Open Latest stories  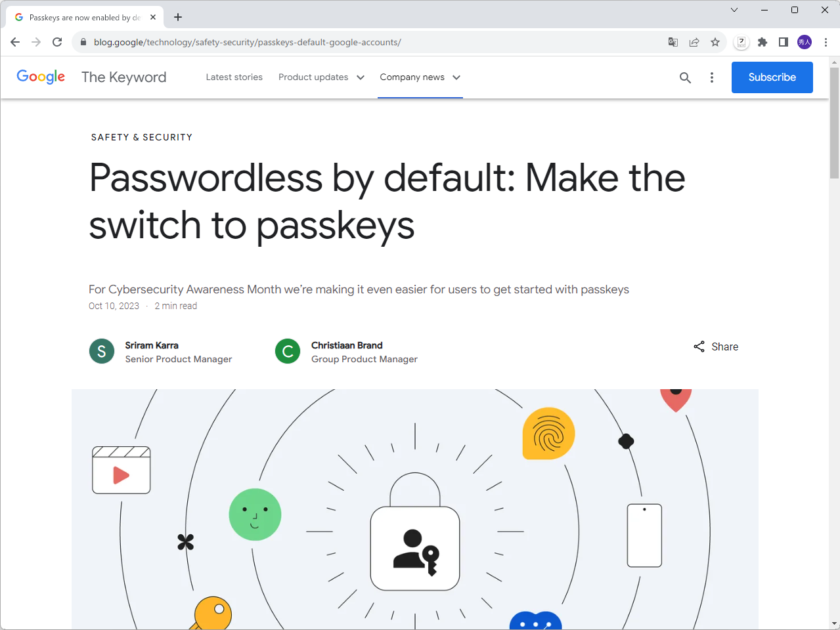coord(234,77)
